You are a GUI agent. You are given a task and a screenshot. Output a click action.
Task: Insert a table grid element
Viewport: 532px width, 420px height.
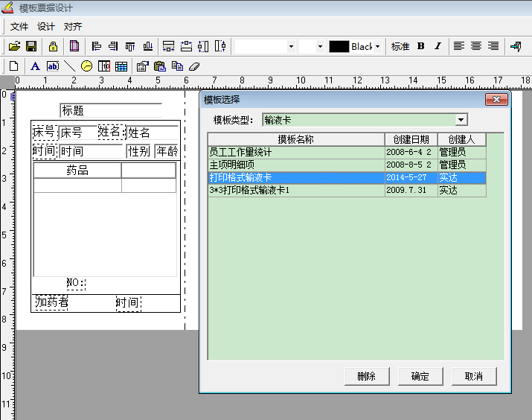point(121,66)
